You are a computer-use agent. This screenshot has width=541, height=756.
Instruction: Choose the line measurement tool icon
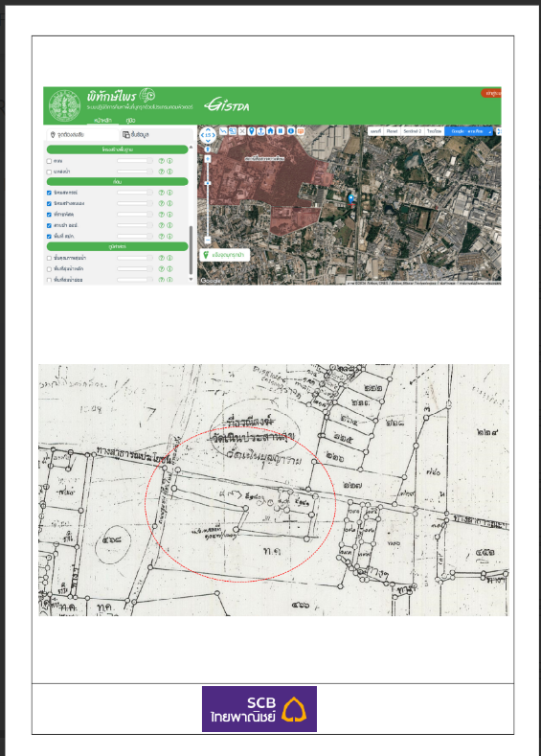pos(223,131)
